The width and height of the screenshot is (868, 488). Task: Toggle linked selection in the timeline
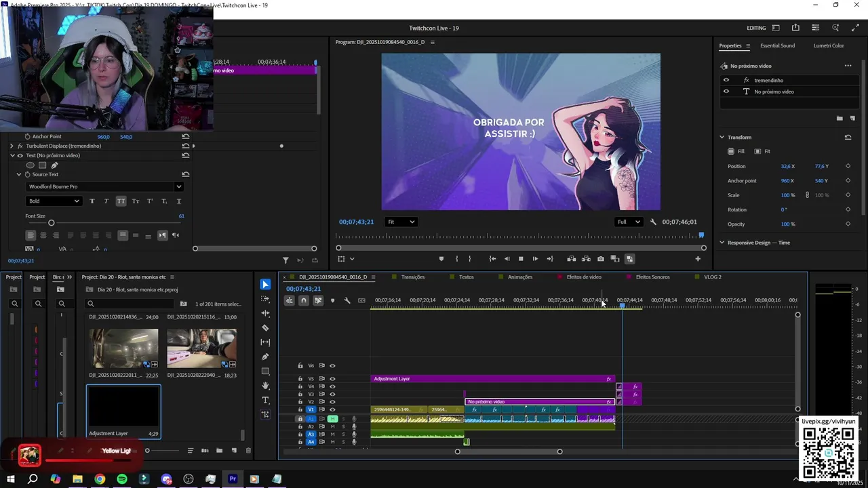(x=318, y=300)
